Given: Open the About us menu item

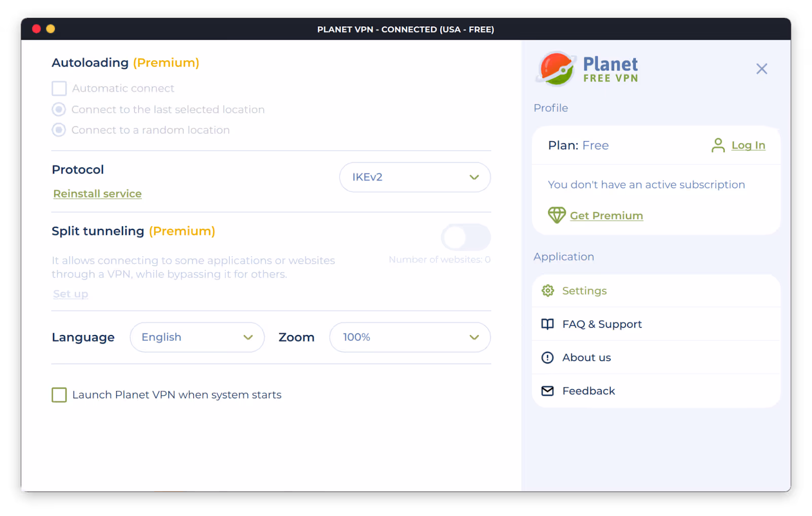Looking at the screenshot, I should click(x=656, y=358).
